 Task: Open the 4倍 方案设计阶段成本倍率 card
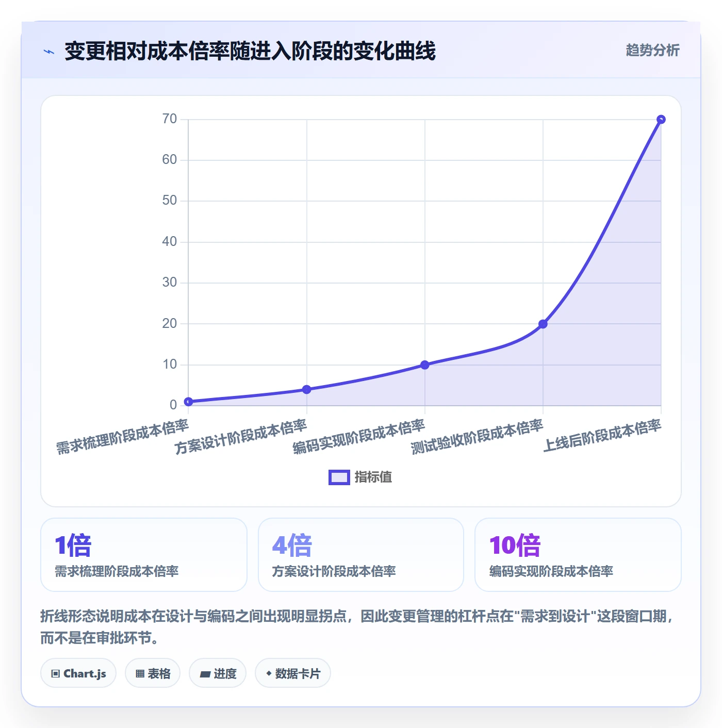(361, 555)
